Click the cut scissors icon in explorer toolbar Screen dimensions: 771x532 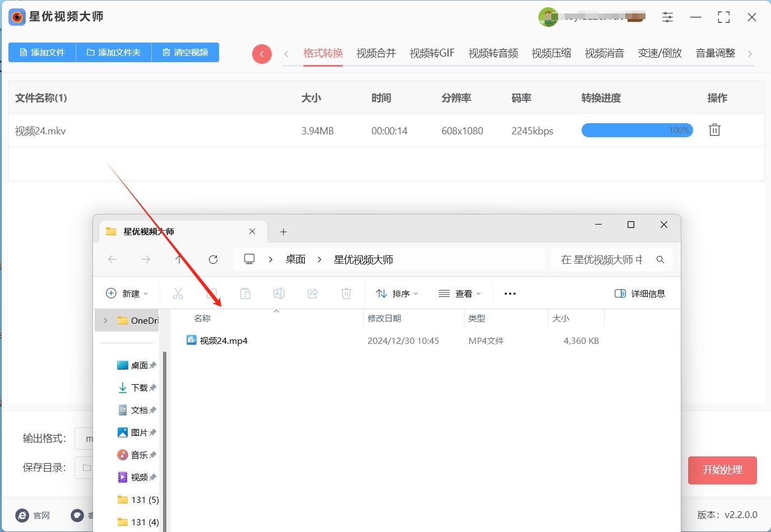point(178,293)
